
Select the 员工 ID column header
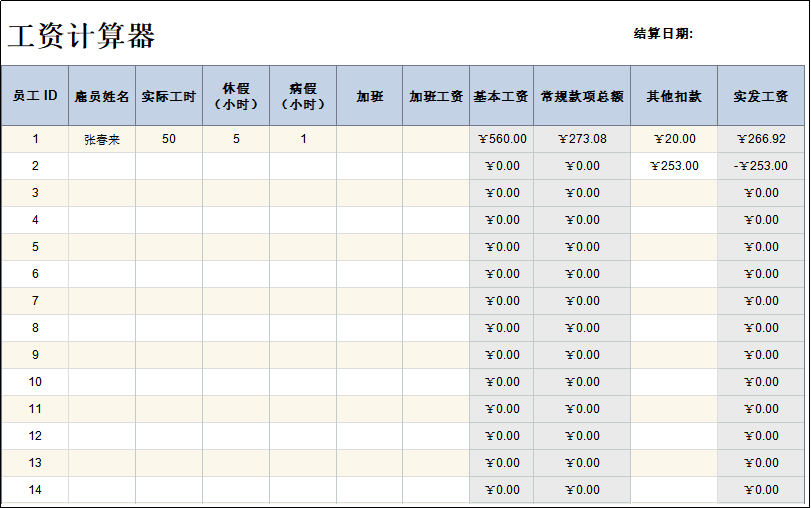click(35, 96)
